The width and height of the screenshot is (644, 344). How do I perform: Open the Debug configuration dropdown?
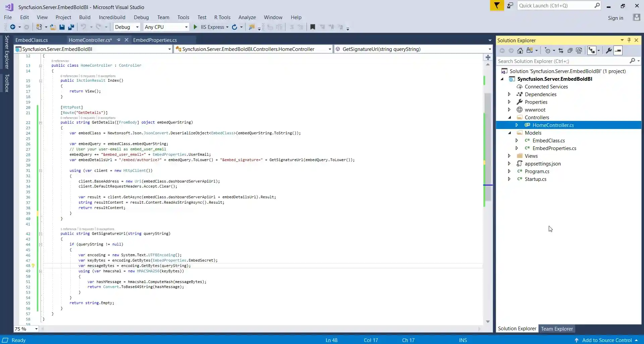pyautogui.click(x=127, y=27)
